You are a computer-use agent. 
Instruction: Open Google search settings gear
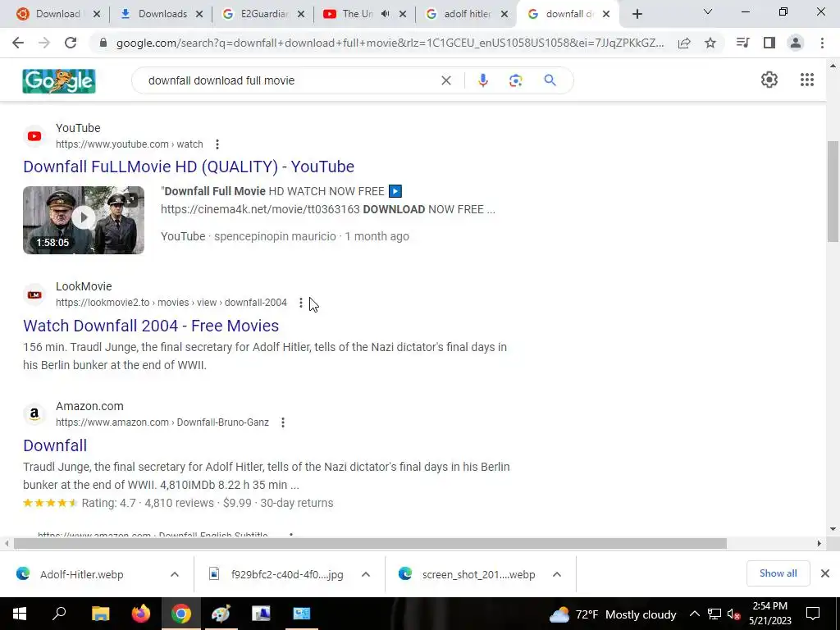769,80
